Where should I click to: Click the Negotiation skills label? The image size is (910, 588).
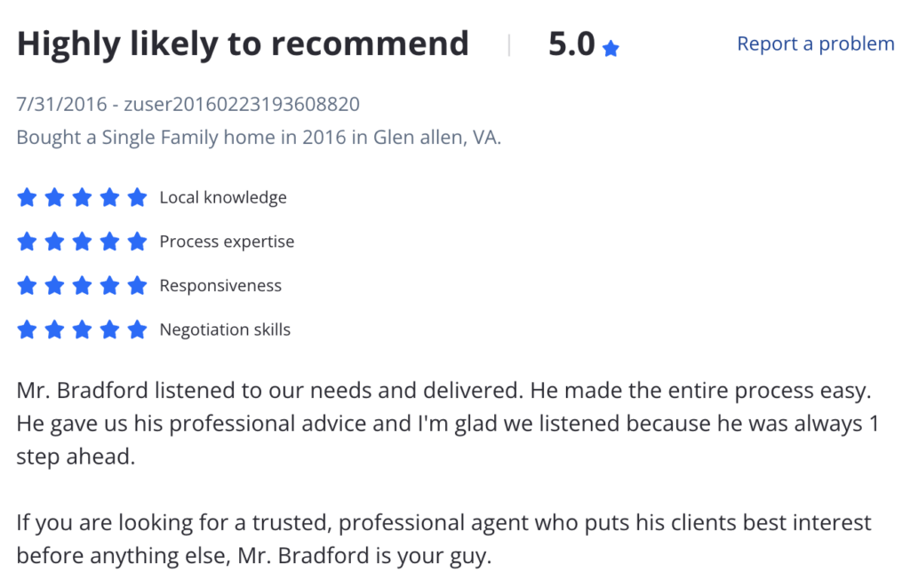coord(225,330)
